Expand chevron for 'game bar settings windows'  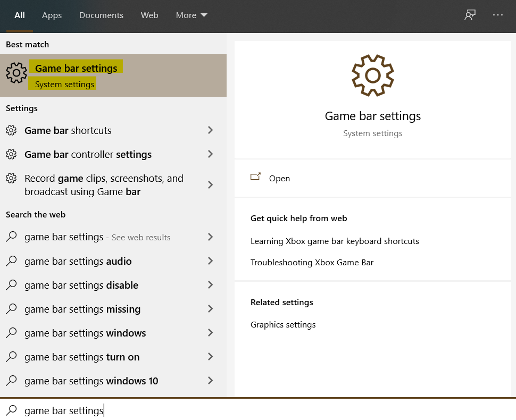(210, 333)
